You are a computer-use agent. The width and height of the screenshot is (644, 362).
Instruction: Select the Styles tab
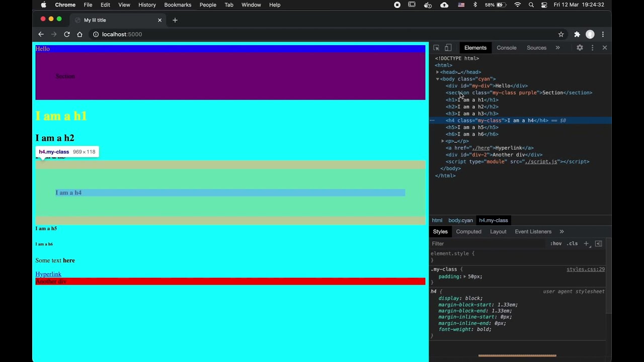[440, 232]
